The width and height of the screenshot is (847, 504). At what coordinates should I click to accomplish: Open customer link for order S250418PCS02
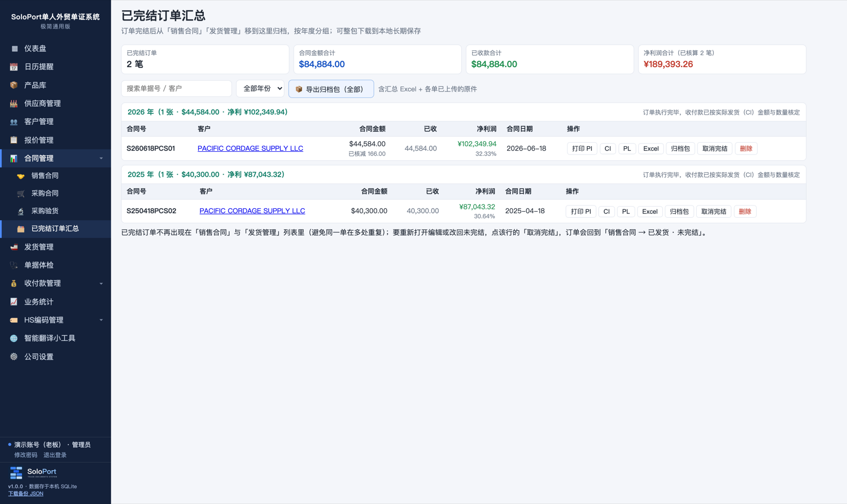pos(252,211)
